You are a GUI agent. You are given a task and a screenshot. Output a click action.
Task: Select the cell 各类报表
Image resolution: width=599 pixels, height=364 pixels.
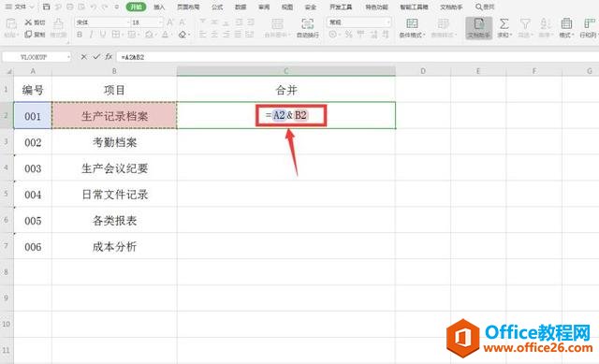tap(114, 221)
